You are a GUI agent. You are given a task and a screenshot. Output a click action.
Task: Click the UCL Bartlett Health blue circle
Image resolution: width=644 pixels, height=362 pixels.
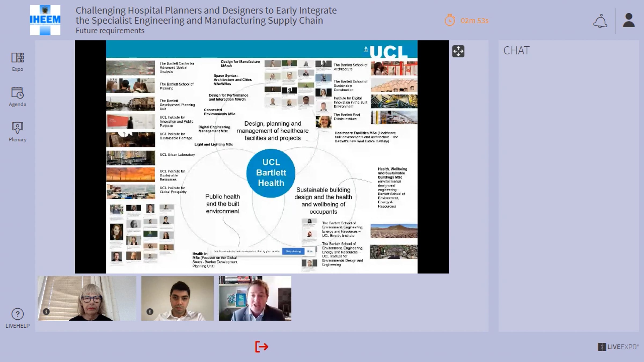click(271, 173)
